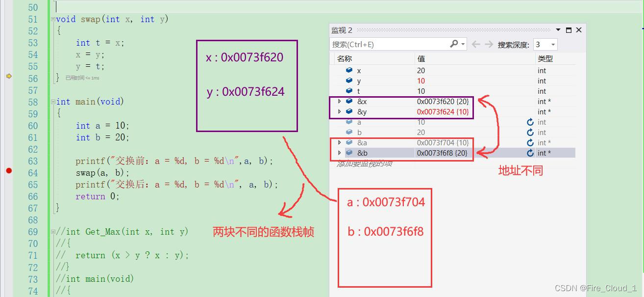Viewport: 644px width, 297px height.
Task: Expand the &y watch entry
Action: pyautogui.click(x=339, y=111)
